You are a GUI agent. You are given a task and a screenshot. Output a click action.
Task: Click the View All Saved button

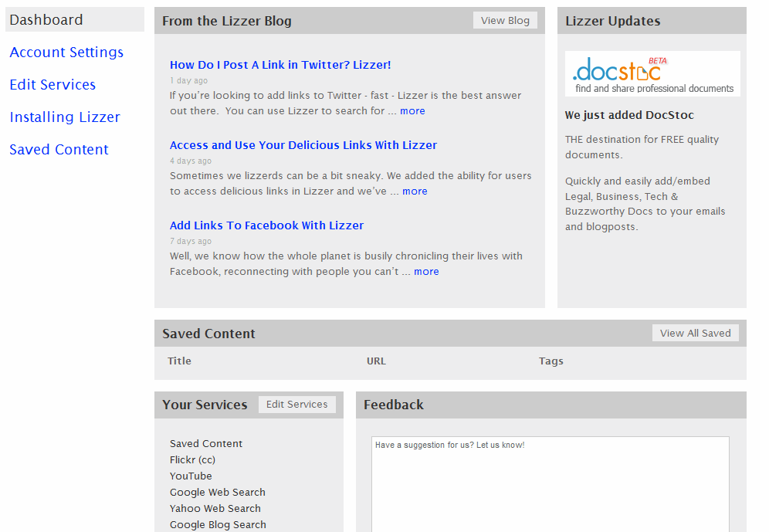click(696, 333)
